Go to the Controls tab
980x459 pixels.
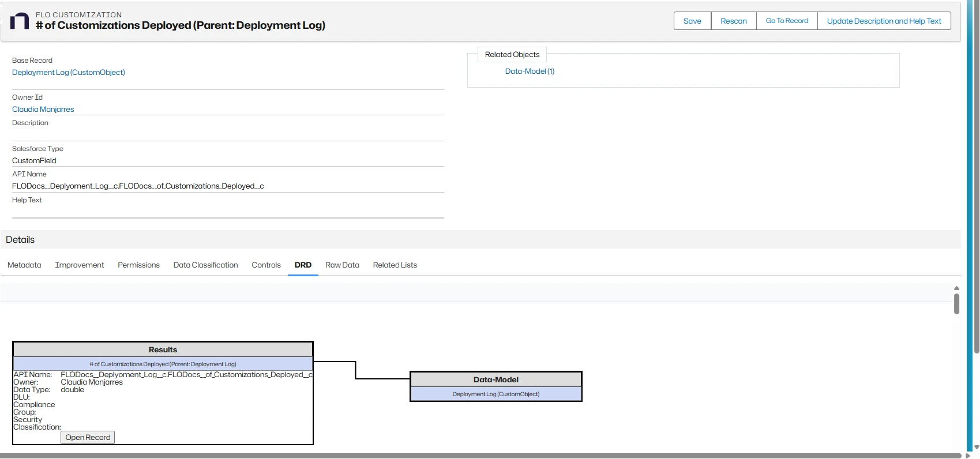(266, 265)
